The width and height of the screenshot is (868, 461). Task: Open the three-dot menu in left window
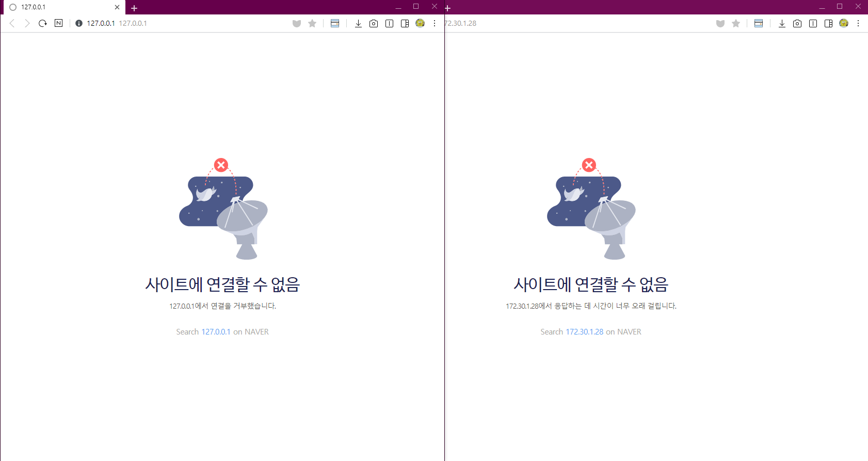(x=435, y=23)
